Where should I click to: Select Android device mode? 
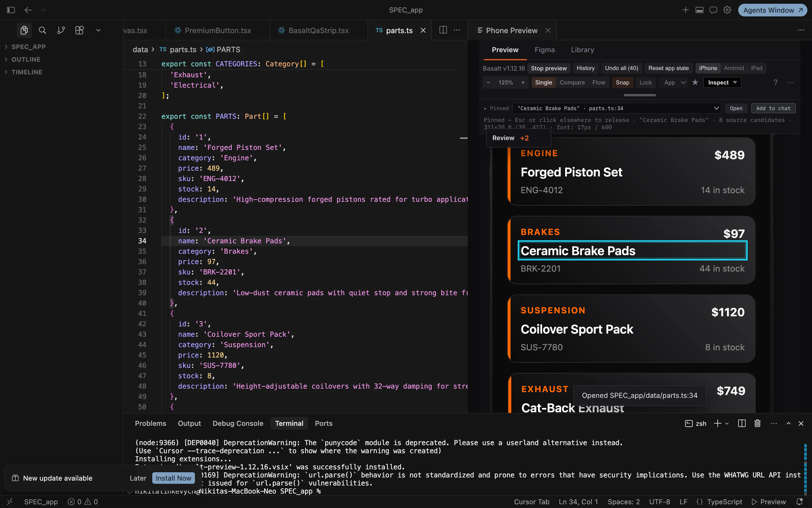(734, 68)
